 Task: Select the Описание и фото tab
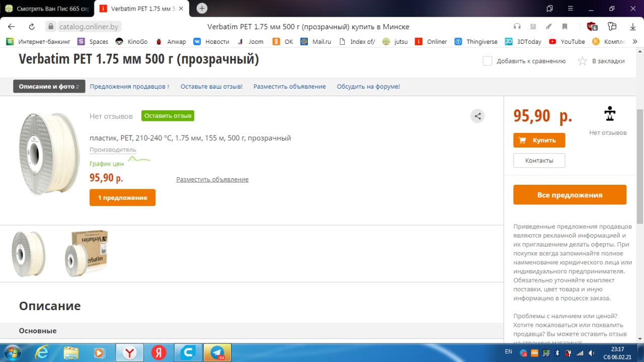tap(49, 87)
